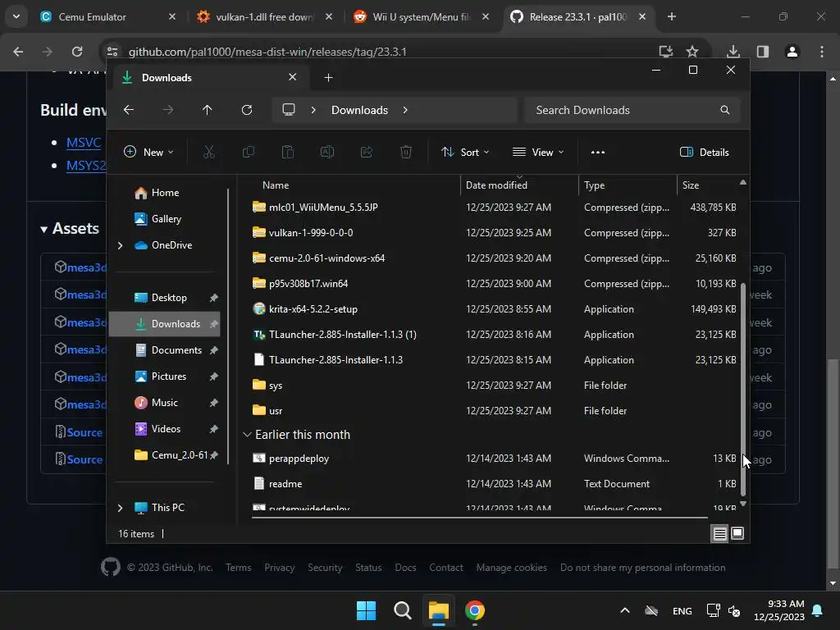Go up one folder level in Explorer
This screenshot has height=630, width=840.
(208, 110)
